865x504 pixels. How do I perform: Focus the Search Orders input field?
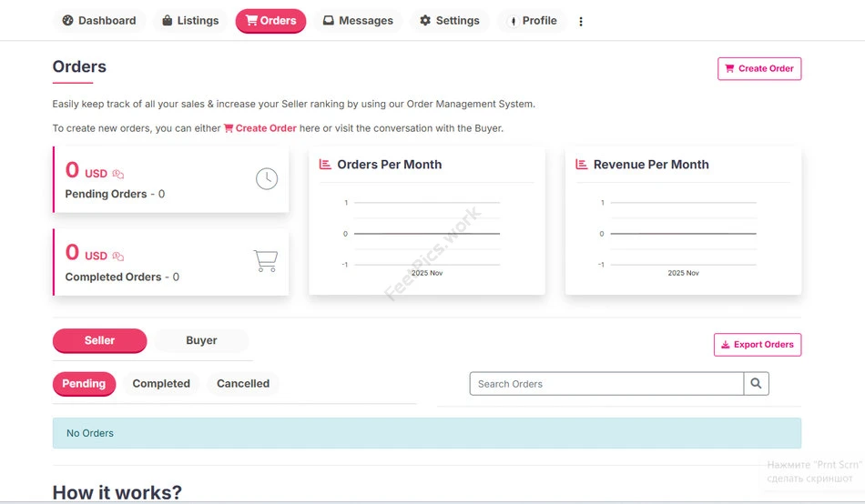[606, 384]
